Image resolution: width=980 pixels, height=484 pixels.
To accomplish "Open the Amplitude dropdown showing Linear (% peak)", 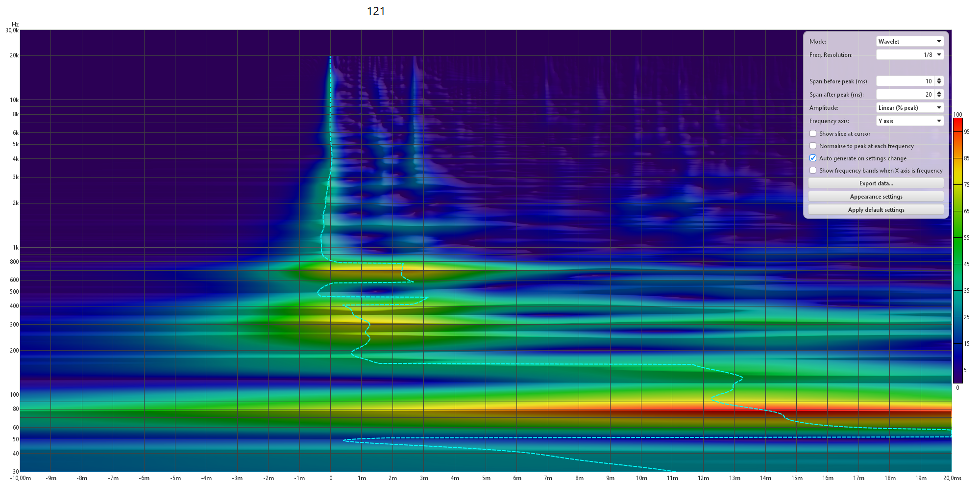I will point(909,108).
